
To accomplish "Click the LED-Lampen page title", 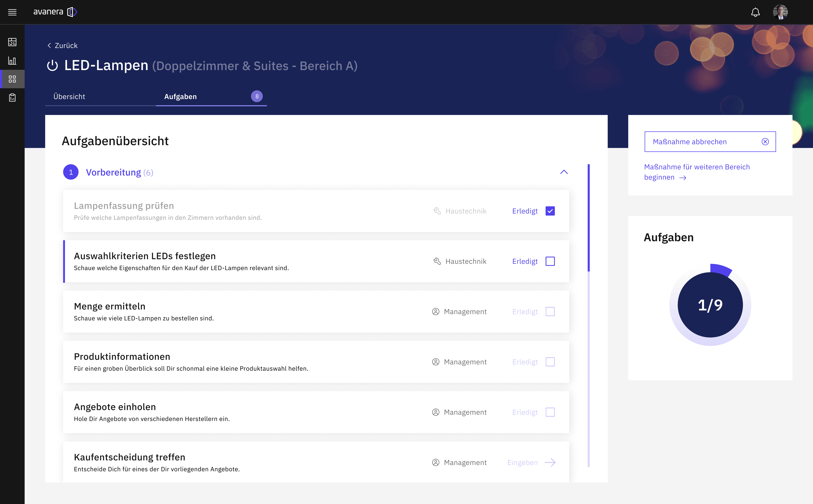I will [x=106, y=65].
